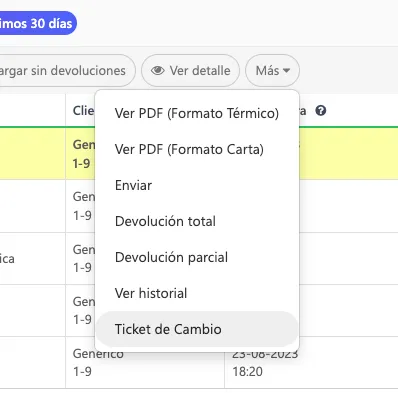Click the sin devoluciones button
The image size is (398, 393).
click(67, 71)
